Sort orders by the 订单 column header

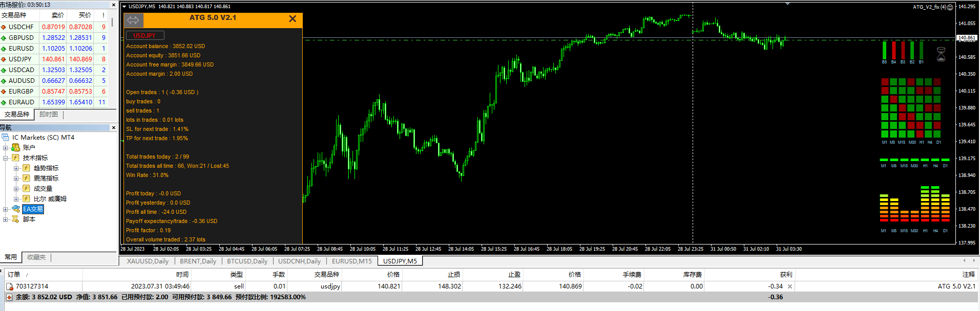click(14, 275)
